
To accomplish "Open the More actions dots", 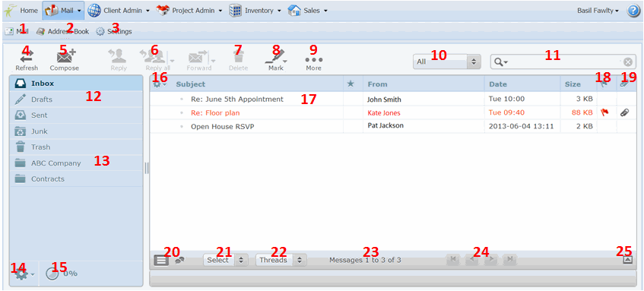I will (x=314, y=60).
